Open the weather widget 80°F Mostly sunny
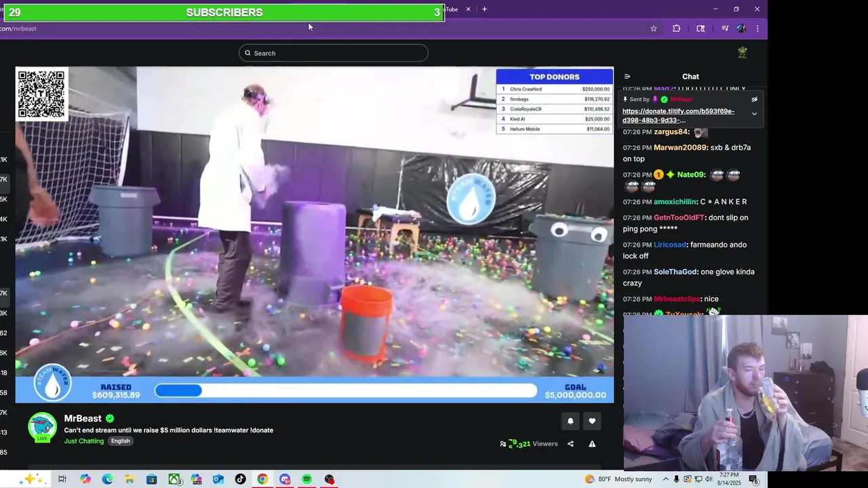 619,479
